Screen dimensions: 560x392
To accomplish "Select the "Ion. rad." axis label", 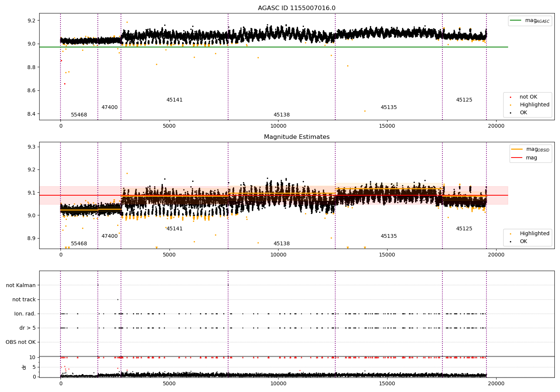I will tap(25, 314).
